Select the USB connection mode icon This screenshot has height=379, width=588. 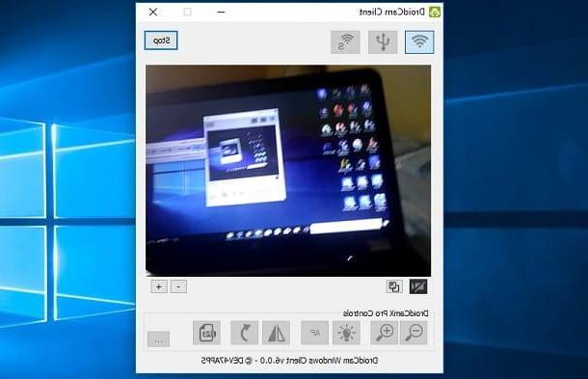[383, 42]
